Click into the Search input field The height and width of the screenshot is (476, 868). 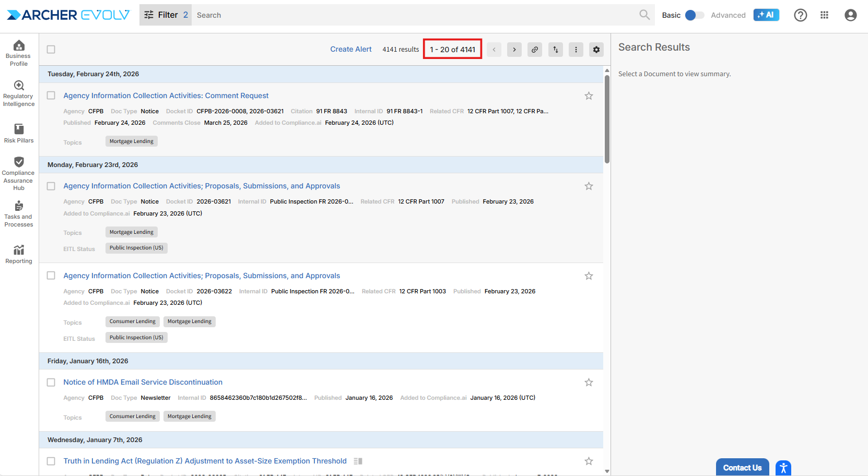point(413,15)
